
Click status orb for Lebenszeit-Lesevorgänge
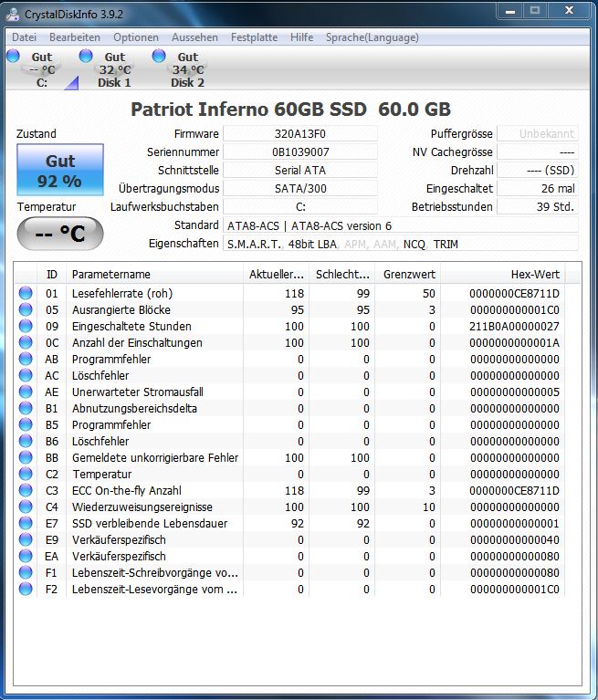[26, 589]
